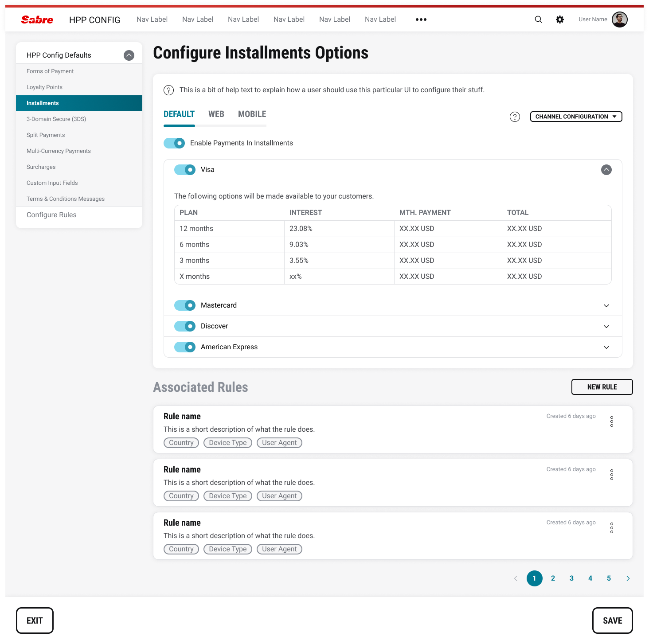The width and height of the screenshot is (649, 644).
Task: Click the NEW RULE button
Action: [x=602, y=387]
